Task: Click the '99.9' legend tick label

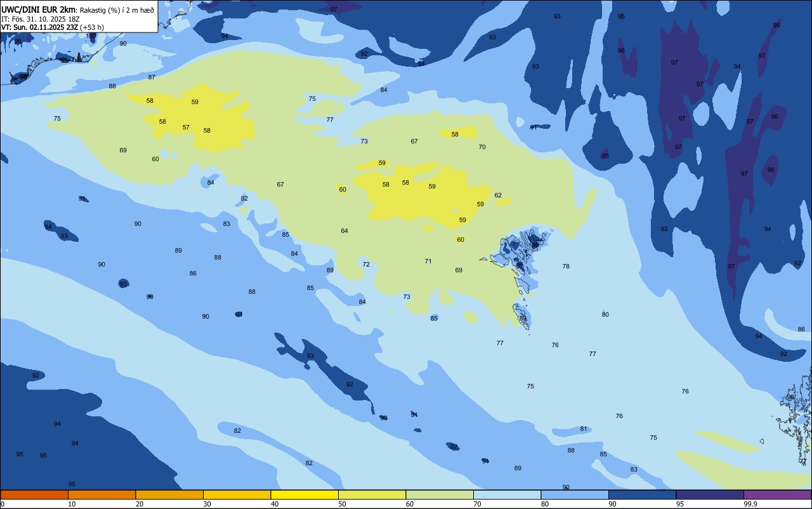Action: point(751,504)
